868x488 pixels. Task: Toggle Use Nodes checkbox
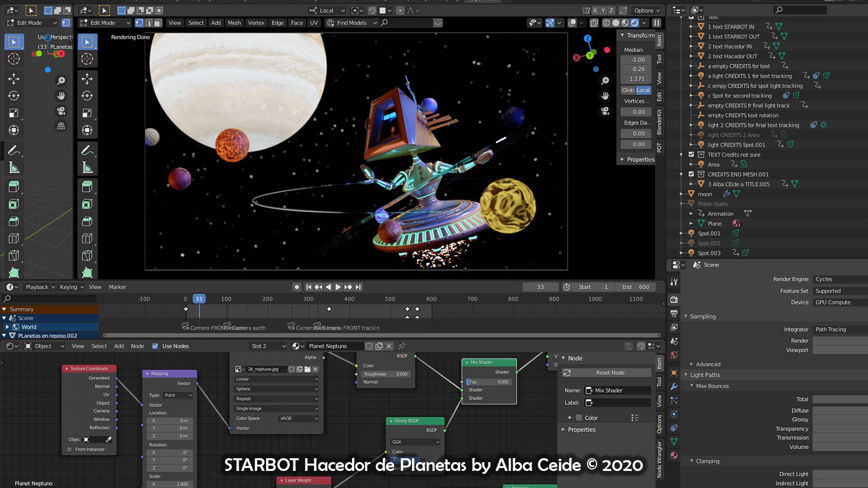pos(155,346)
